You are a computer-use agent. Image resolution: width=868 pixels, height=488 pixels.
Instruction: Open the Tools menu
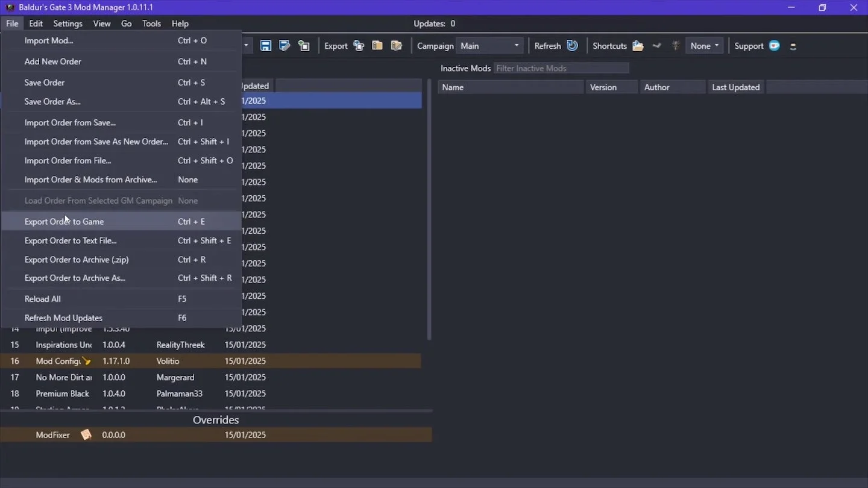(151, 23)
